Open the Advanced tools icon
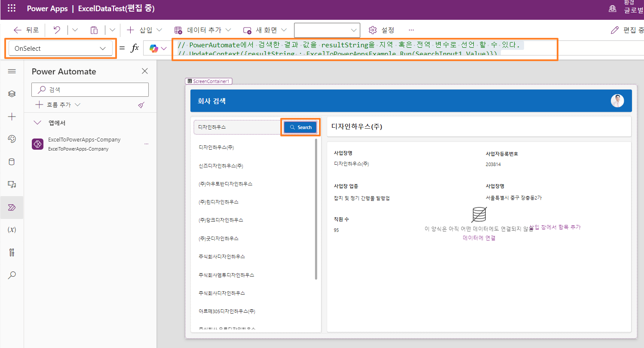Viewport: 644px width, 348px height. [x=12, y=253]
